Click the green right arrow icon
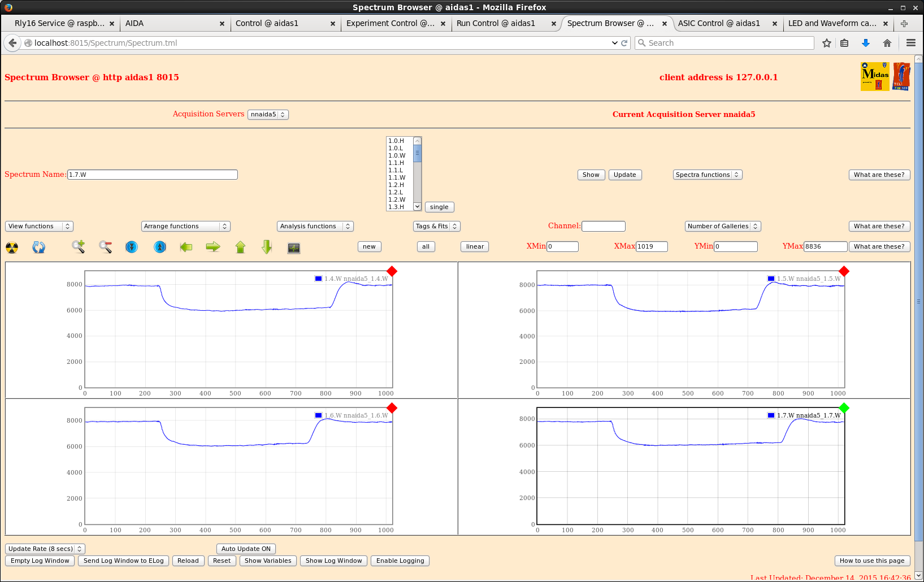The image size is (924, 582). 213,247
